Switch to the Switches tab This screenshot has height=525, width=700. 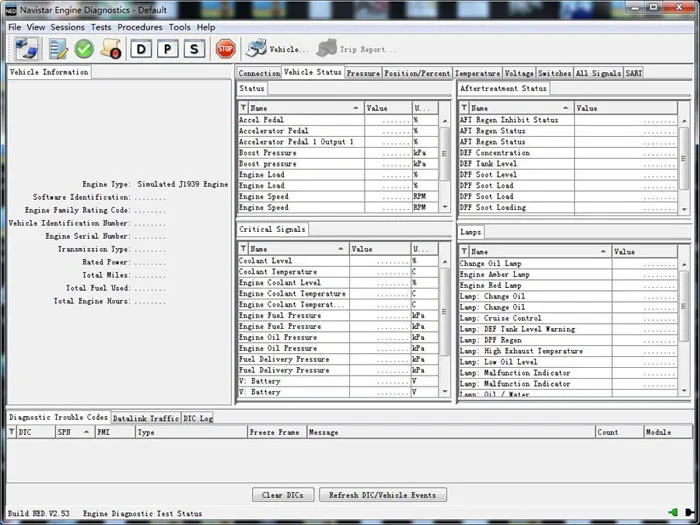point(554,73)
